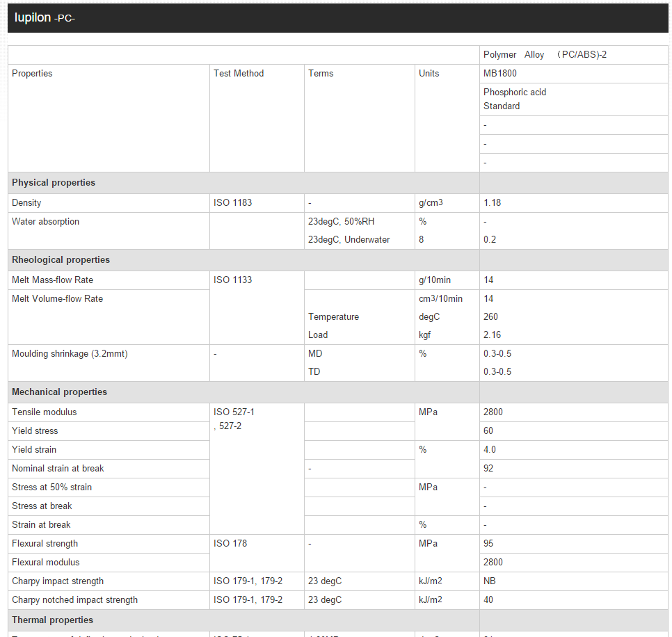The image size is (672, 637).
Task: Select the flexural strength value 95
Action: point(488,543)
